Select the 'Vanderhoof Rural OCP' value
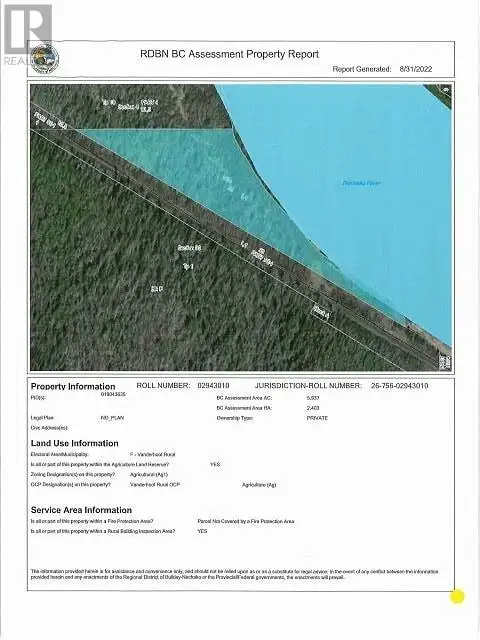The image size is (480, 640). [x=155, y=484]
